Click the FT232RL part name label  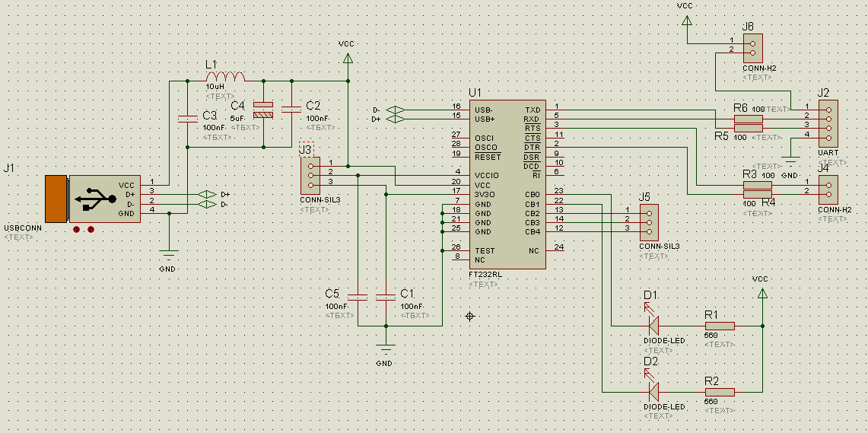click(484, 275)
